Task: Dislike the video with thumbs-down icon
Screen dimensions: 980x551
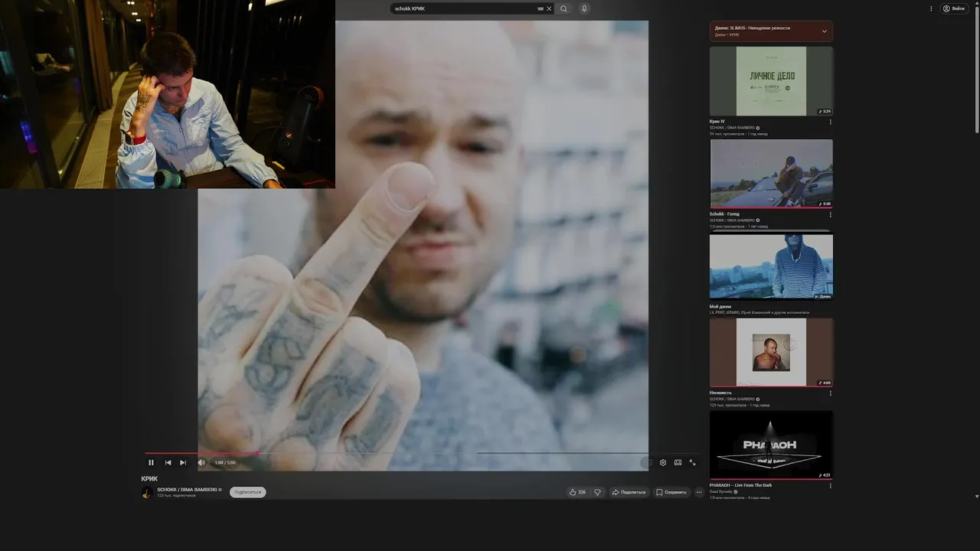Action: click(x=597, y=492)
